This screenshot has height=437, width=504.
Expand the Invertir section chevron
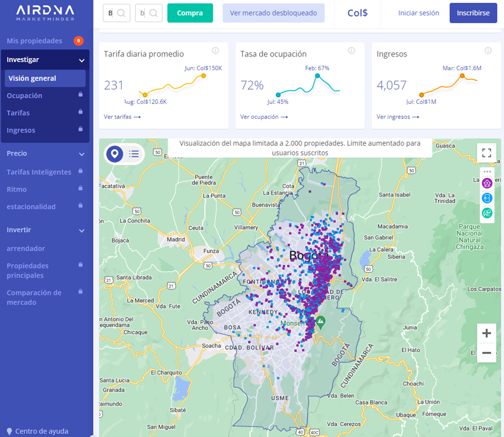81,230
